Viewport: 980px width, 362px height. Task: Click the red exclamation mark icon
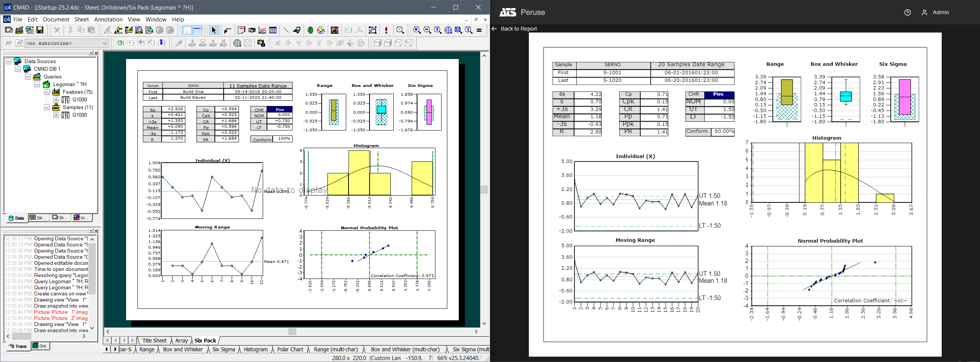(386, 30)
